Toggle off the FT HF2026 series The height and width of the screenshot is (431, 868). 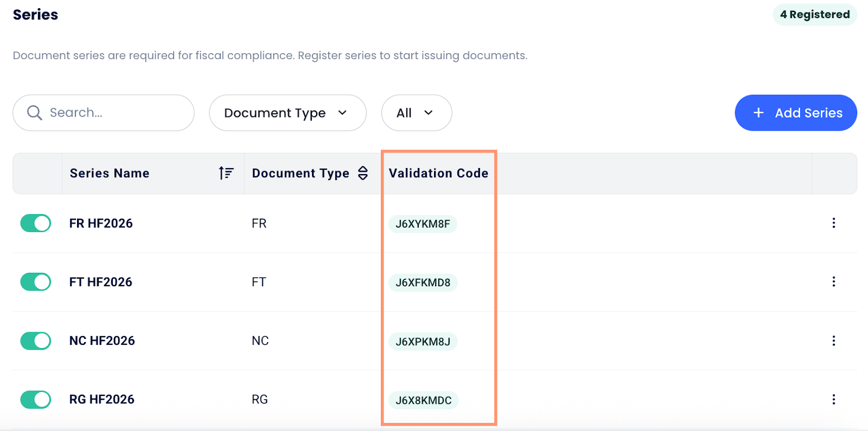click(x=36, y=282)
